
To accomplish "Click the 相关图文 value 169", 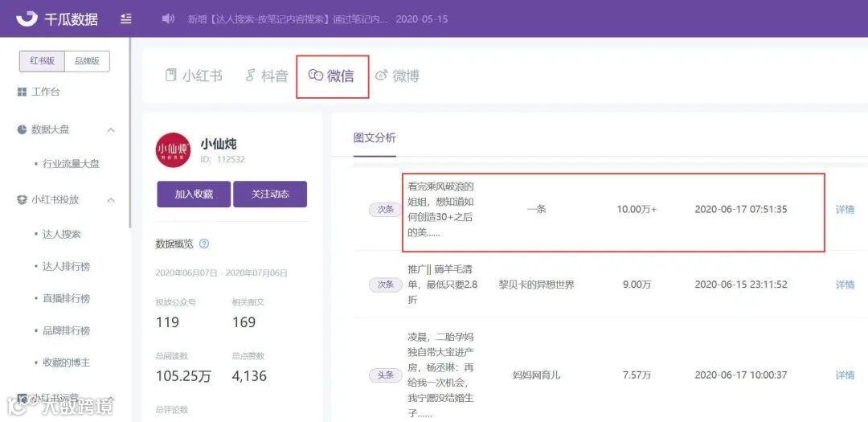I will pyautogui.click(x=244, y=322).
